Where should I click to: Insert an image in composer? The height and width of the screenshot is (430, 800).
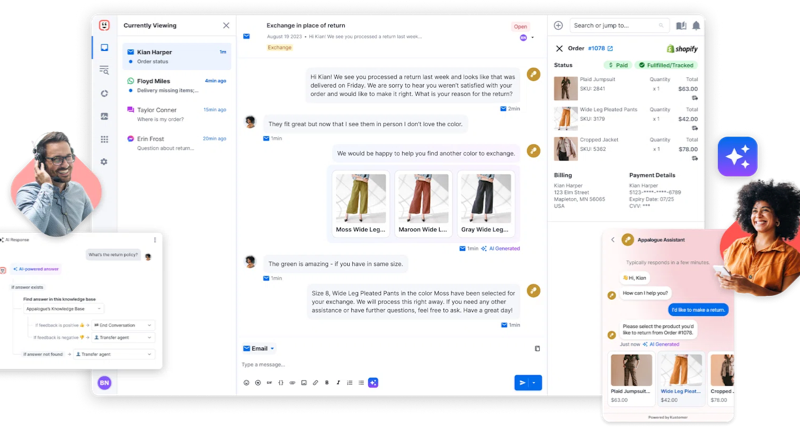[304, 383]
